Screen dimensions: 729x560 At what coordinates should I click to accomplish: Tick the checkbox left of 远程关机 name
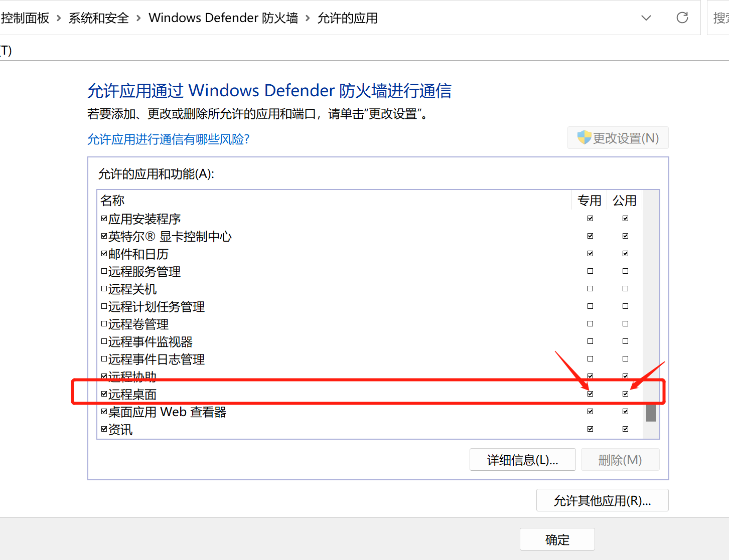[x=104, y=289]
